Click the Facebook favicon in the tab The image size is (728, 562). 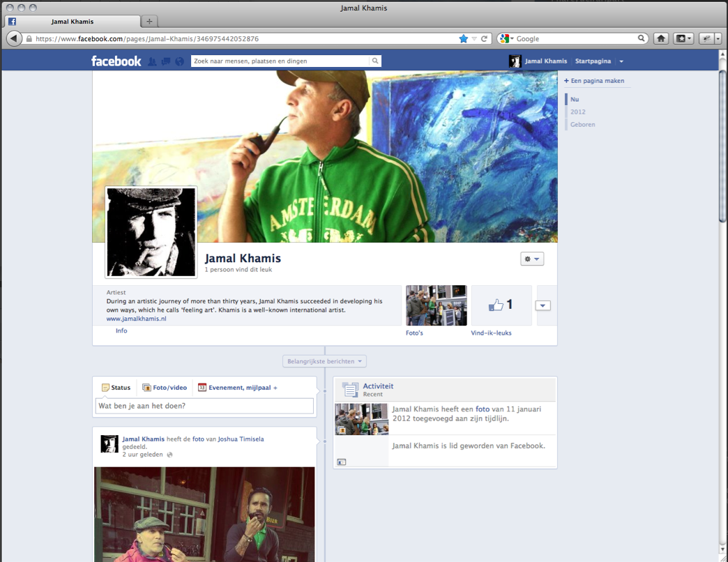pyautogui.click(x=12, y=22)
